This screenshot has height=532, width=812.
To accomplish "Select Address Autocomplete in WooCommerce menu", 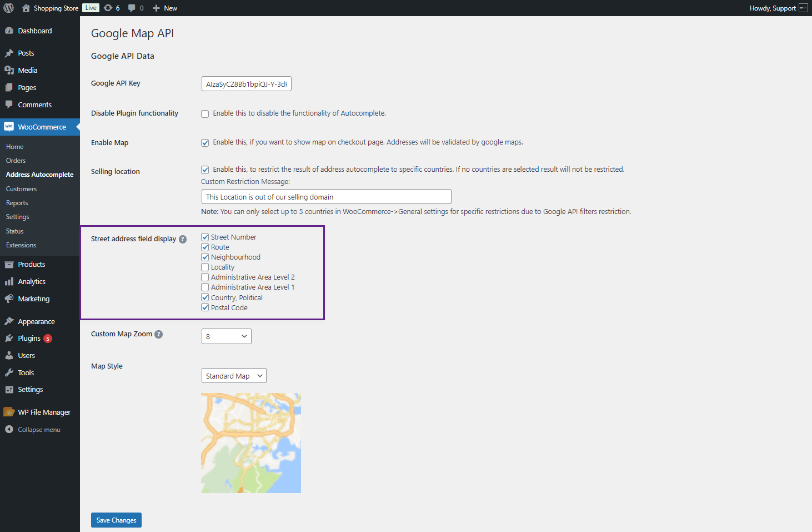I will tap(39, 174).
